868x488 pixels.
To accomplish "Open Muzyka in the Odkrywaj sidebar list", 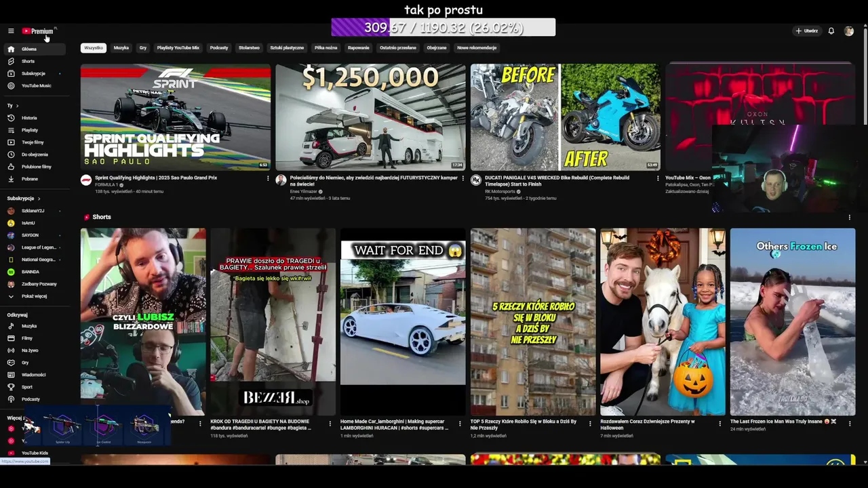I will point(34,326).
